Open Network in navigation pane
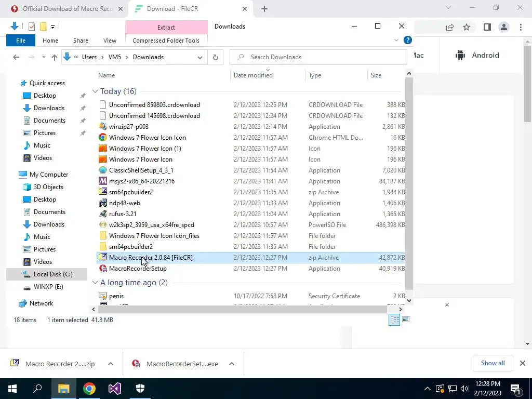The image size is (532, 399). tap(41, 303)
